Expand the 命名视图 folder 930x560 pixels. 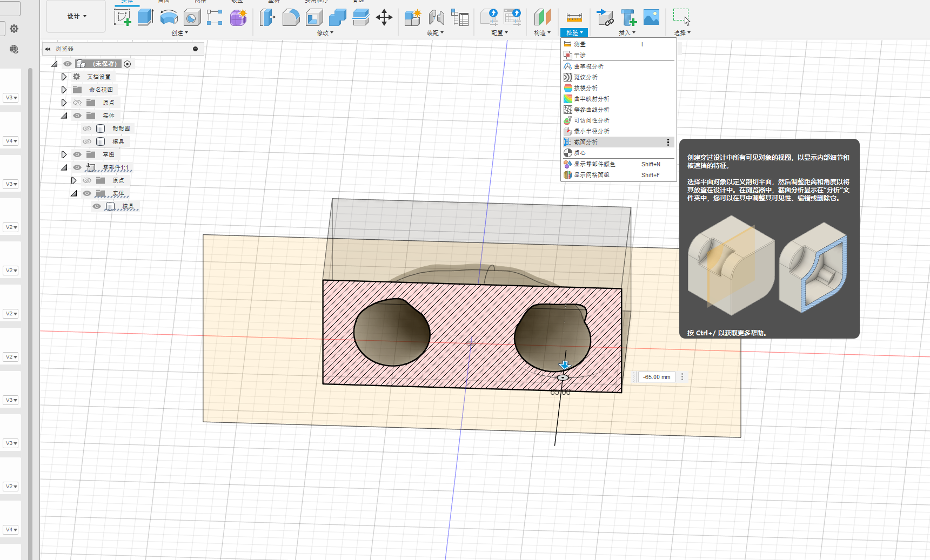click(x=64, y=90)
